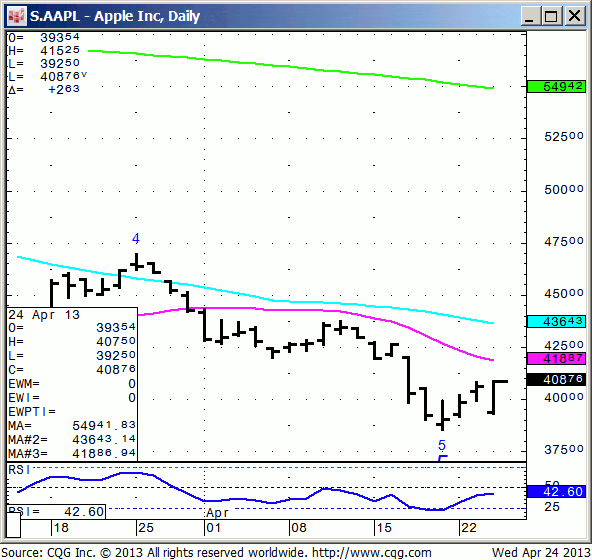Click the 24 Apr 13 date header

tap(44, 315)
